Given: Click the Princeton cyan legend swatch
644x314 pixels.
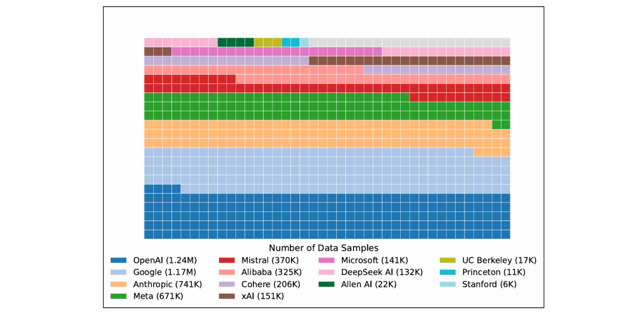Looking at the screenshot, I should (x=448, y=272).
